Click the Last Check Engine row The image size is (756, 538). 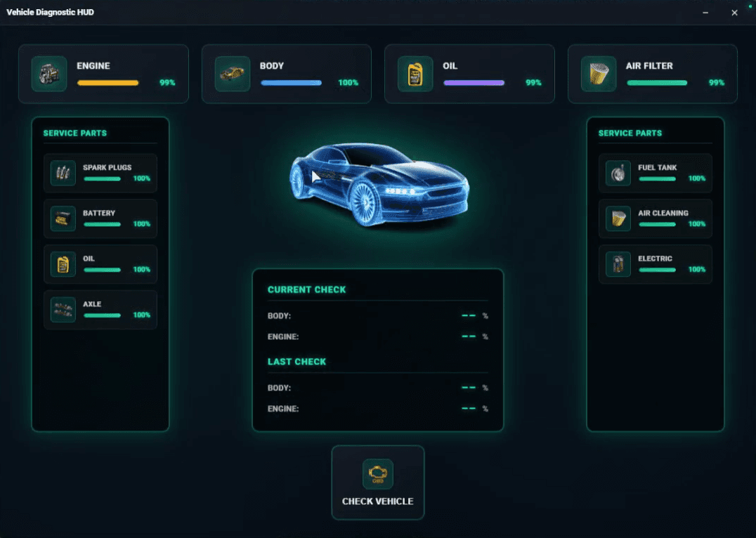378,409
